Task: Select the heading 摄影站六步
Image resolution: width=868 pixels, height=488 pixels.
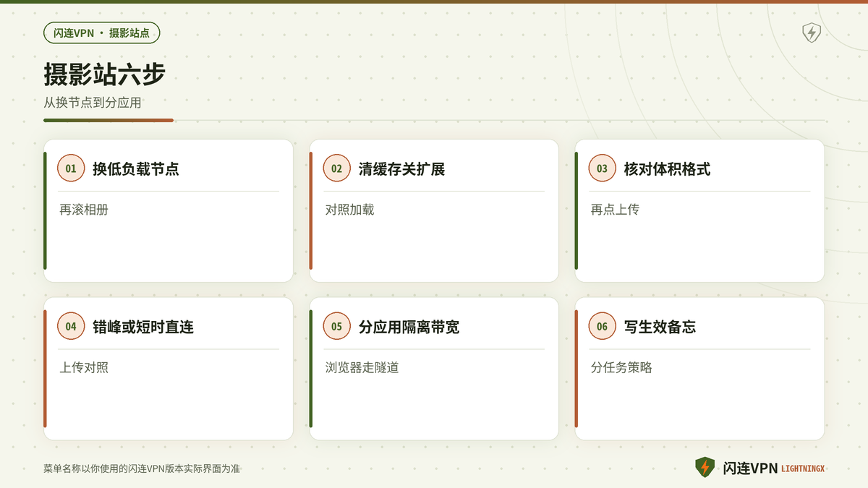Action: [x=105, y=74]
